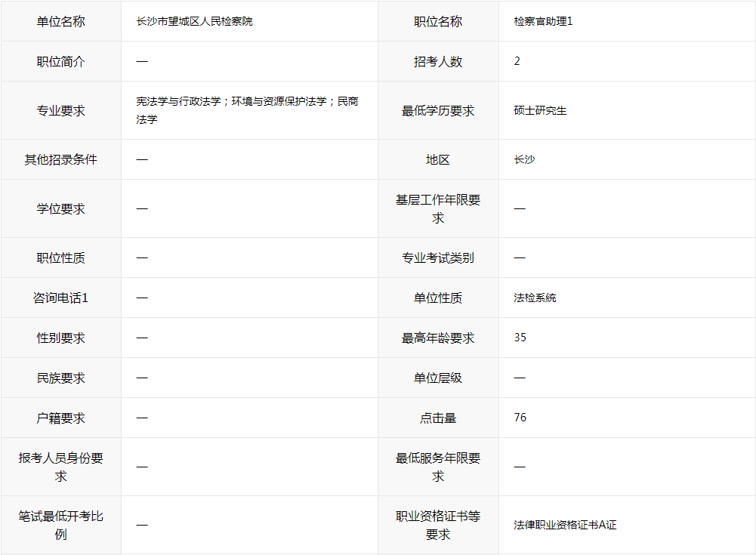756x555 pixels.
Task: Click the 户籍要求 label
Action: point(60,418)
